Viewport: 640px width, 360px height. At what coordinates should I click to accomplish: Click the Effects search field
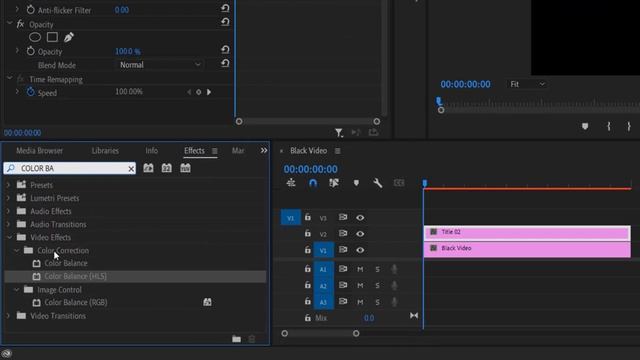[x=71, y=168]
